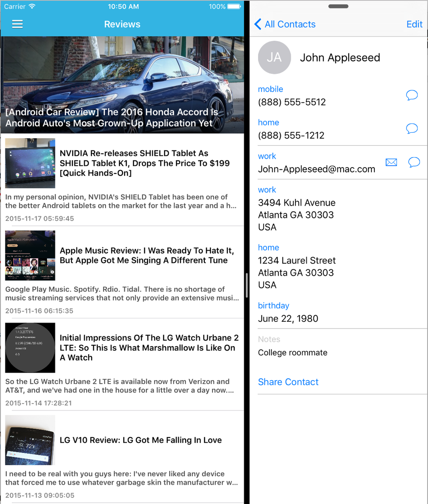Open Apple Music Review article title
The width and height of the screenshot is (428, 504).
tap(147, 255)
